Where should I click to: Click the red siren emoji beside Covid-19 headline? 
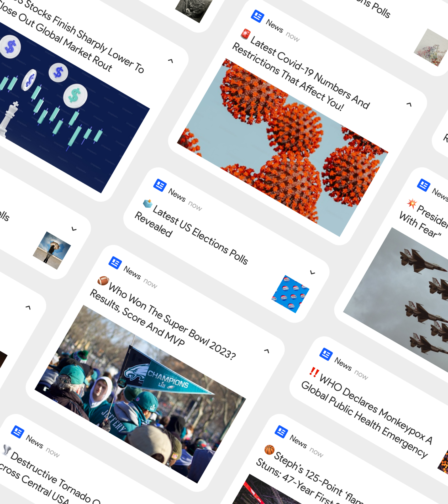pos(246,34)
